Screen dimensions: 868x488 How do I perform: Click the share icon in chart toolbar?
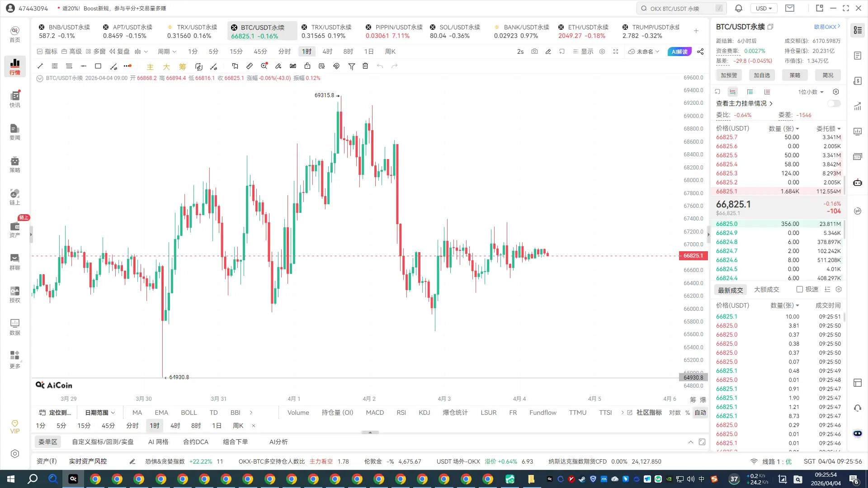700,52
